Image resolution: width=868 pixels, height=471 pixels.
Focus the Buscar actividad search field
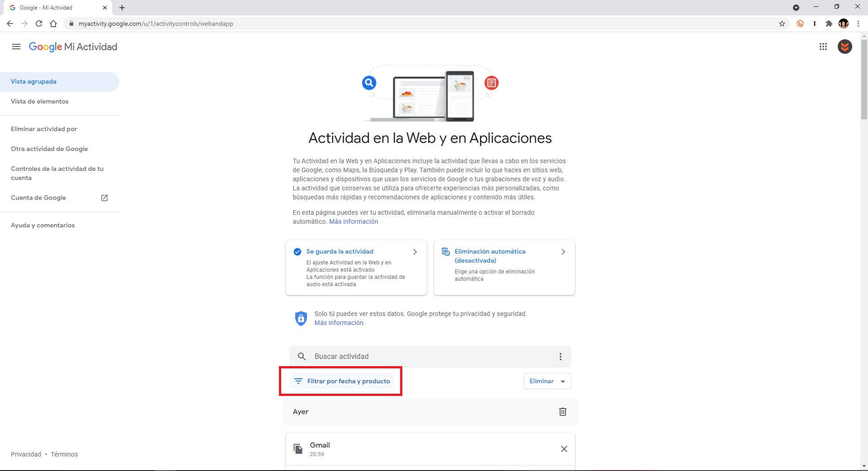click(x=430, y=357)
